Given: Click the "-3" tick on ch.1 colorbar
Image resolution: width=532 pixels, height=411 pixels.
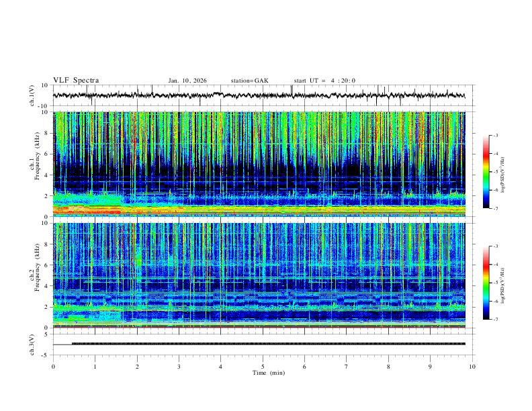Looking at the screenshot, I should click(495, 135).
